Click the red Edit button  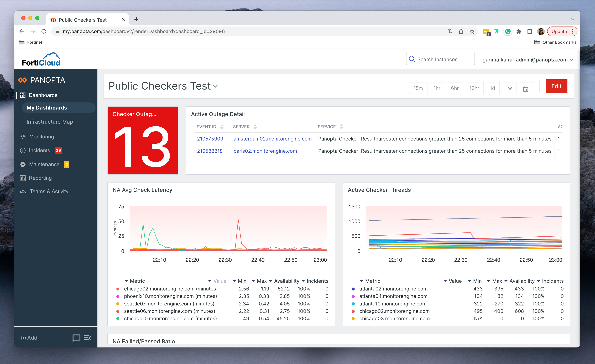point(556,86)
